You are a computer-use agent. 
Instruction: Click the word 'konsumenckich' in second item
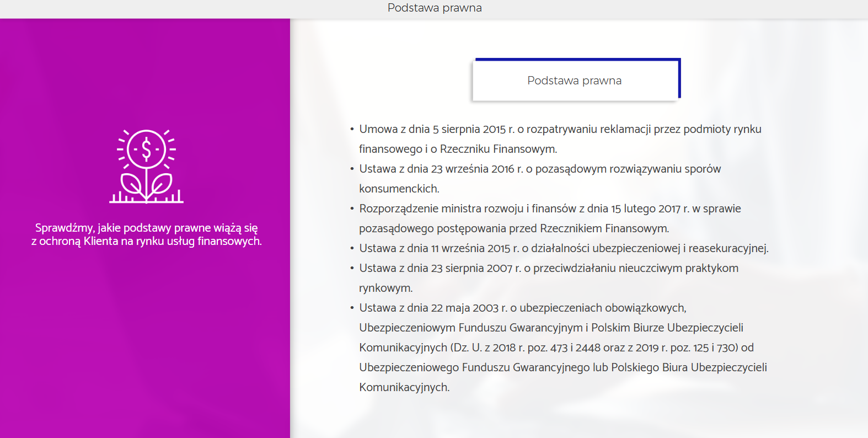pos(399,189)
